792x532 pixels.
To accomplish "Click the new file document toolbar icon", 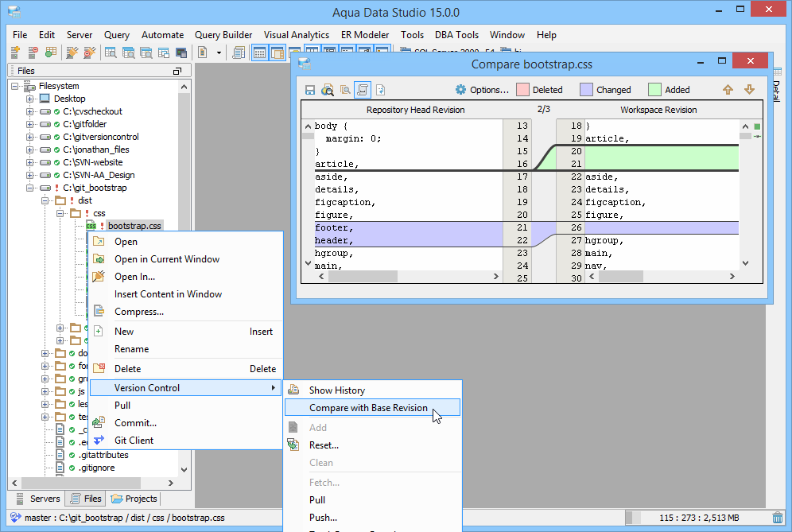I will coord(203,52).
